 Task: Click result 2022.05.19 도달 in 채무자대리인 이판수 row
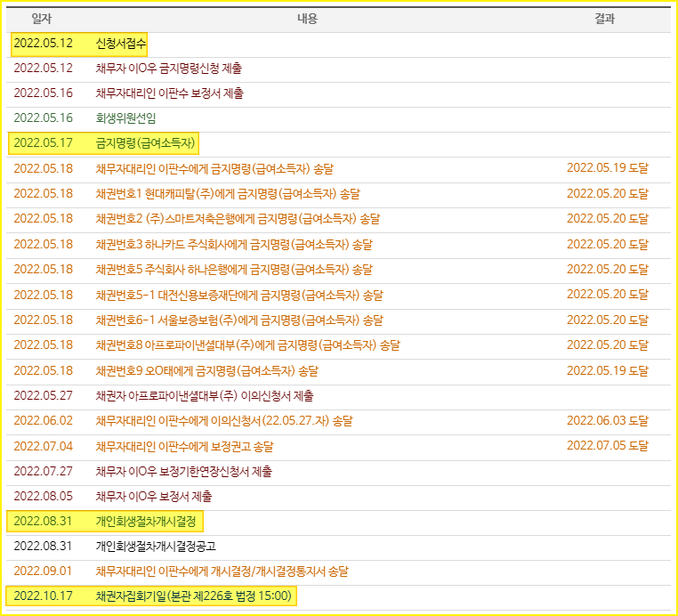click(x=608, y=168)
